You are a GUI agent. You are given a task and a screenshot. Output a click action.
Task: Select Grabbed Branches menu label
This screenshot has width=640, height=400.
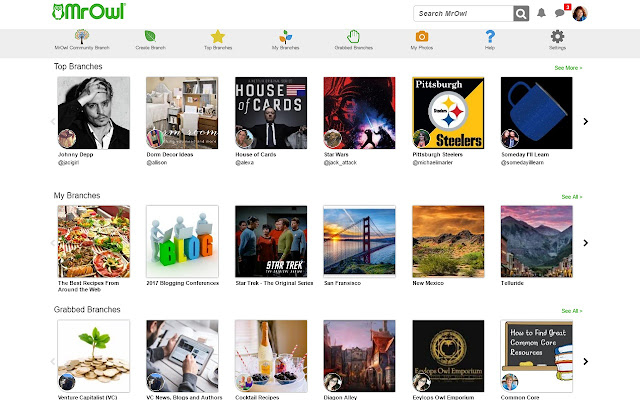pyautogui.click(x=353, y=48)
